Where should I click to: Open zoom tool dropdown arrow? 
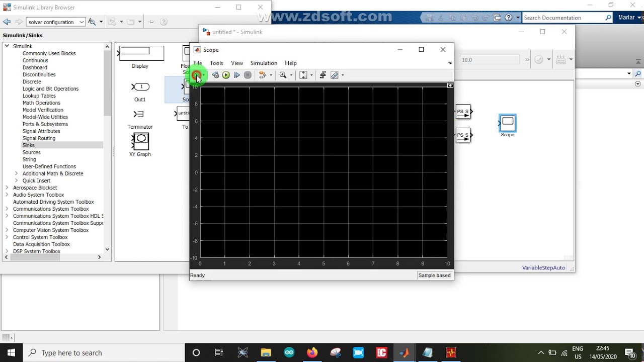(x=291, y=75)
